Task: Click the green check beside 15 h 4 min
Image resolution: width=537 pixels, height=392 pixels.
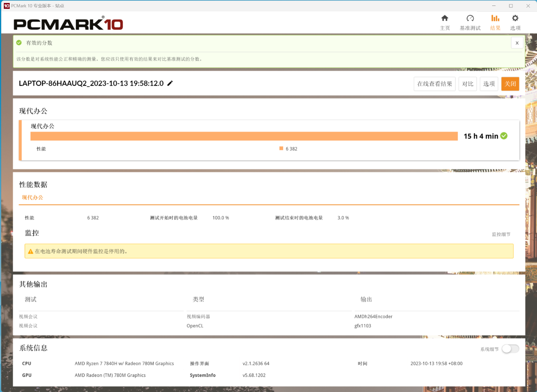Action: [504, 136]
